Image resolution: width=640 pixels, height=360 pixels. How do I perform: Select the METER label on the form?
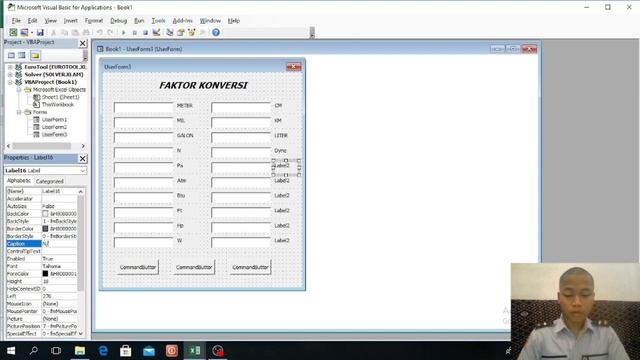point(184,106)
